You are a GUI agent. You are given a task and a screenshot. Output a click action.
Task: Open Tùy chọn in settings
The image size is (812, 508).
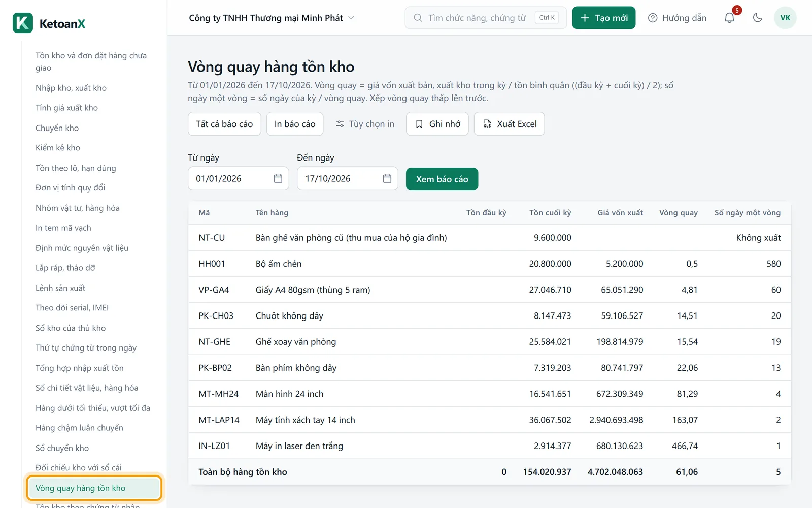tap(365, 124)
